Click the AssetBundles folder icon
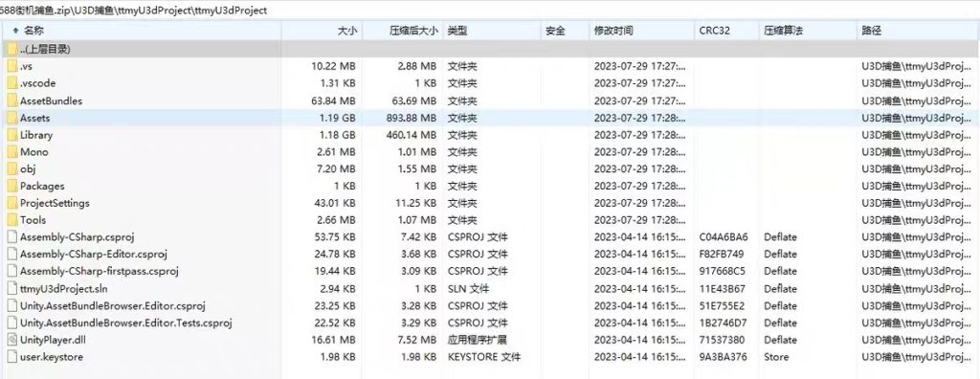The image size is (980, 379). coord(11,100)
